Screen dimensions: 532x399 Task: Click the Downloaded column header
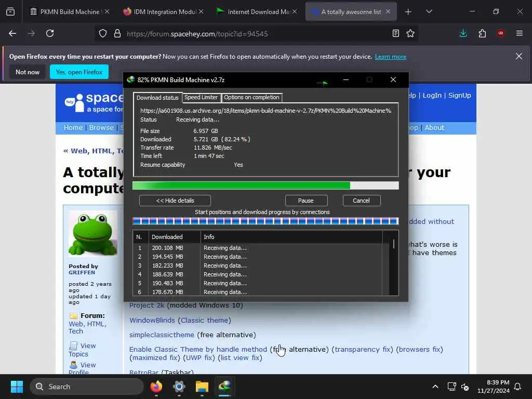click(175, 237)
